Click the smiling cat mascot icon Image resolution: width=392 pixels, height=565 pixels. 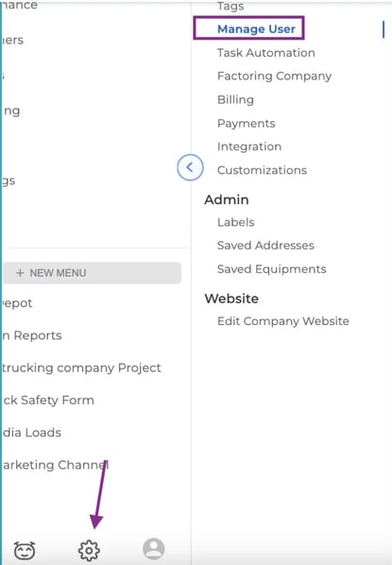pyautogui.click(x=25, y=550)
